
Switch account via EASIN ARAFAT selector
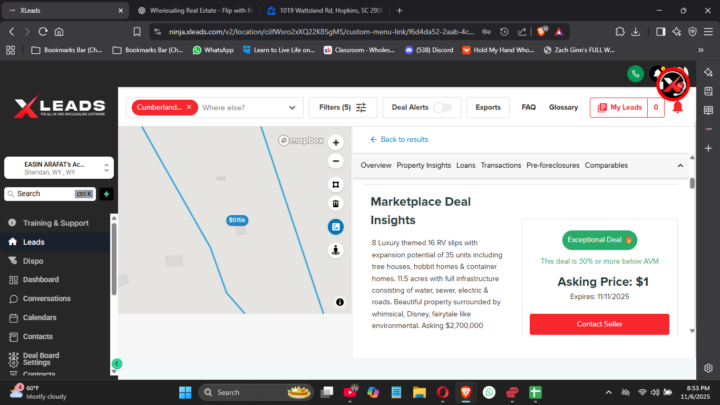click(59, 168)
